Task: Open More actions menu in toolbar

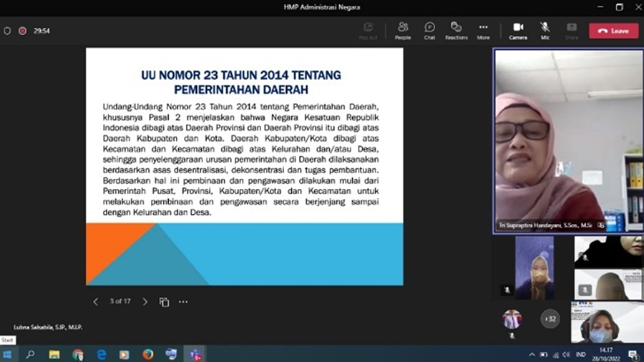Action: [483, 30]
